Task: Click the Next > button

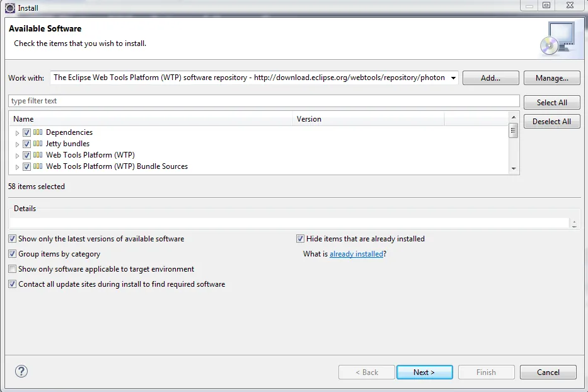Action: 425,372
